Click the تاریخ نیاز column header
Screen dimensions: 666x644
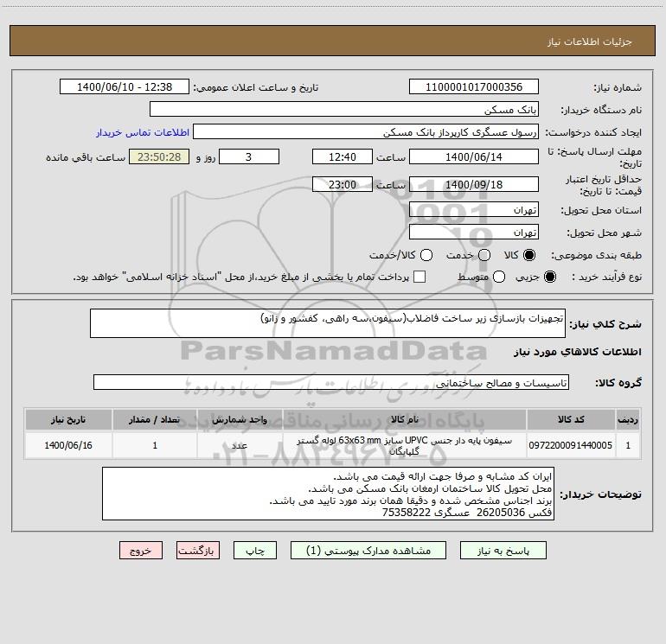click(68, 419)
